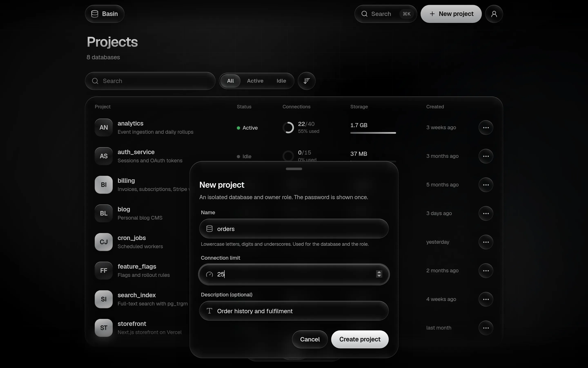This screenshot has height=368, width=588.
Task: Click the magnifier icon in top search
Action: tap(364, 14)
